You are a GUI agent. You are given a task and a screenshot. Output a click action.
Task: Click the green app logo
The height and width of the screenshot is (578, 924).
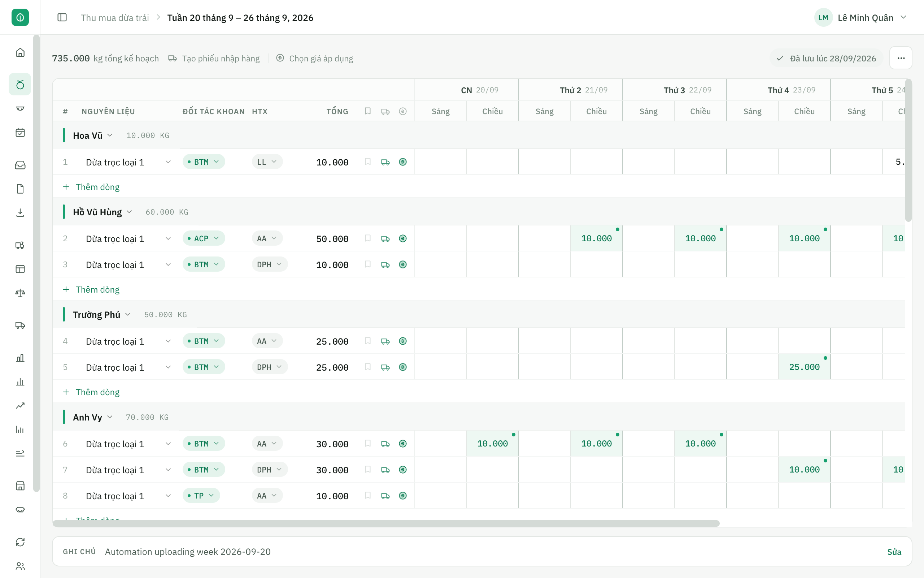click(x=20, y=18)
